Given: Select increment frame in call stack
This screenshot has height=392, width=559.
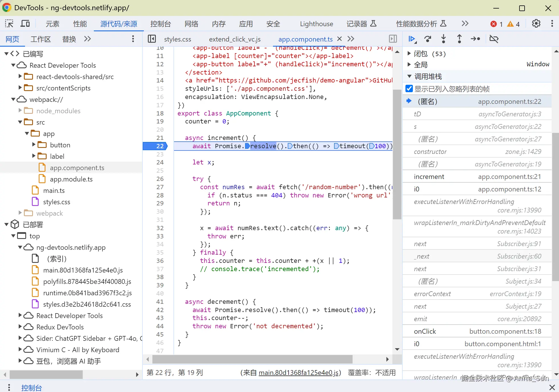Looking at the screenshot, I should coord(429,177).
